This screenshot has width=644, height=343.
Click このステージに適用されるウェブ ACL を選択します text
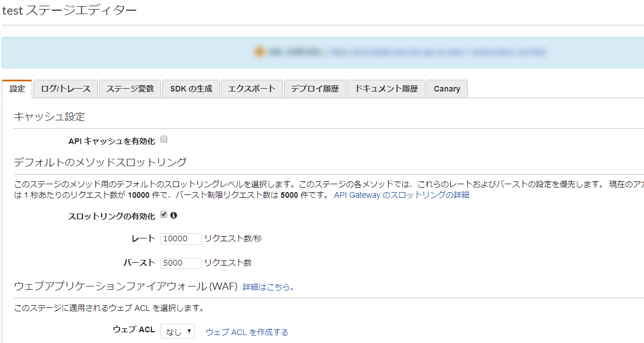(109, 308)
